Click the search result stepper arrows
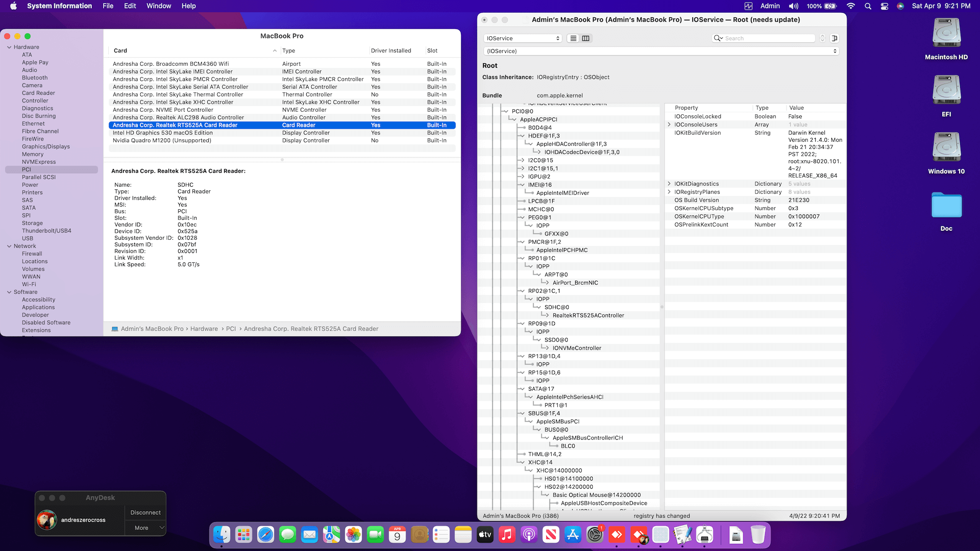Screen dimensions: 980x551 coord(822,38)
